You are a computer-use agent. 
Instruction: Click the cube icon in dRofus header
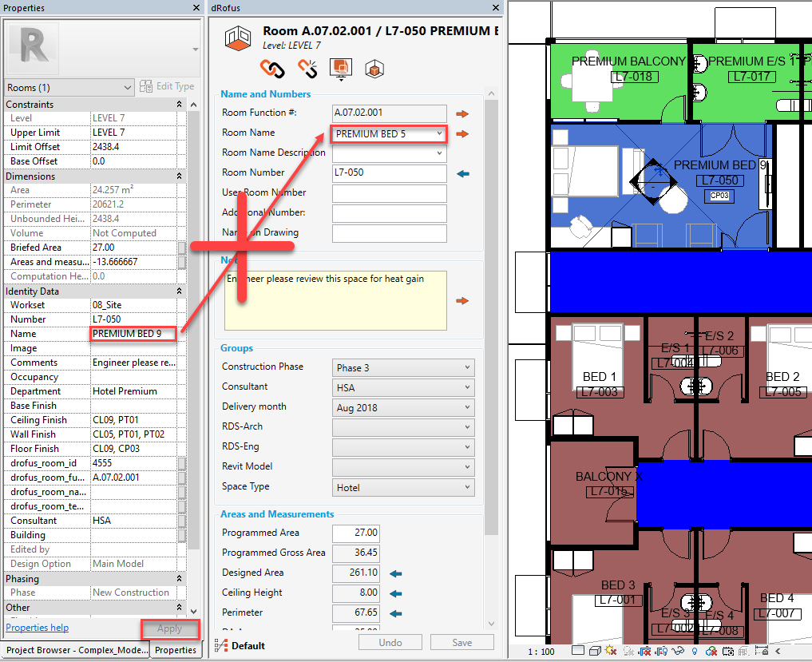click(x=374, y=69)
